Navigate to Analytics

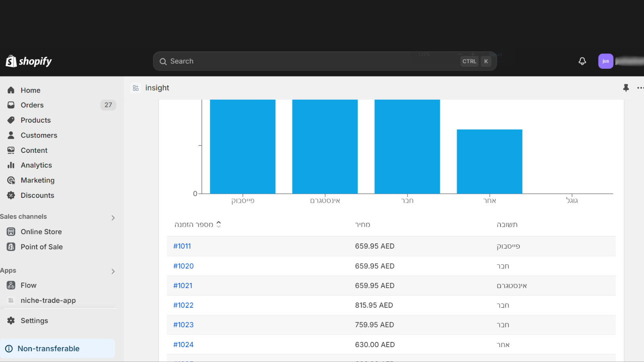pos(36,165)
